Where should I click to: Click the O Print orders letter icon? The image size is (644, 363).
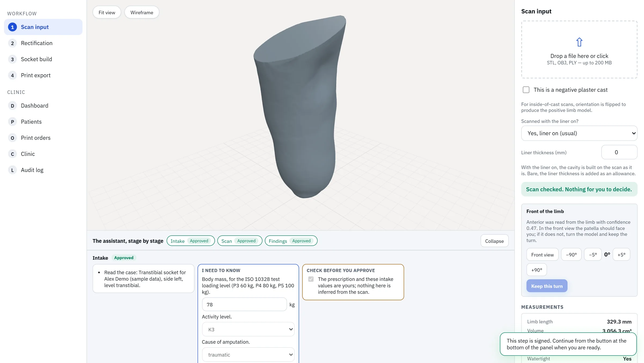click(12, 138)
